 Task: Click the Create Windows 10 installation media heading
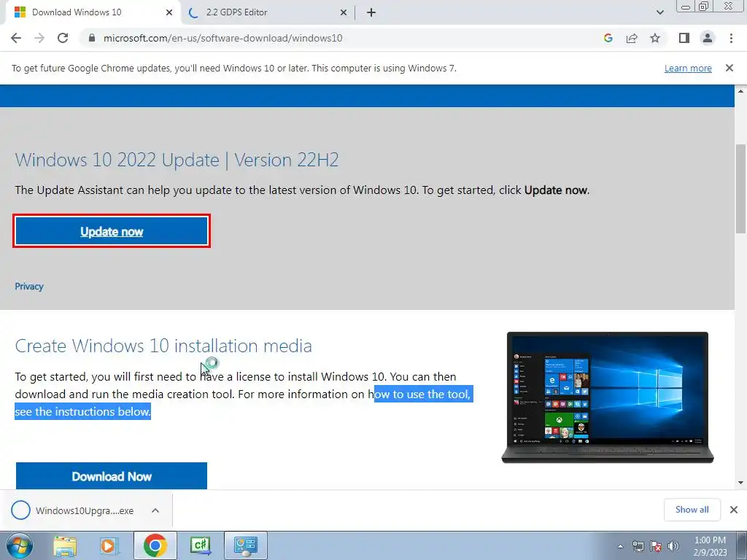point(163,346)
